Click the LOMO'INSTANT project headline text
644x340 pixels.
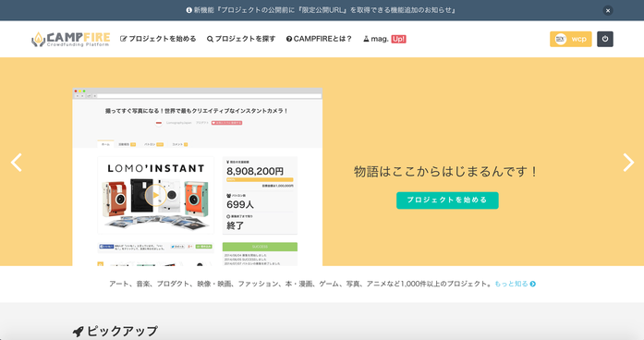tap(196, 111)
